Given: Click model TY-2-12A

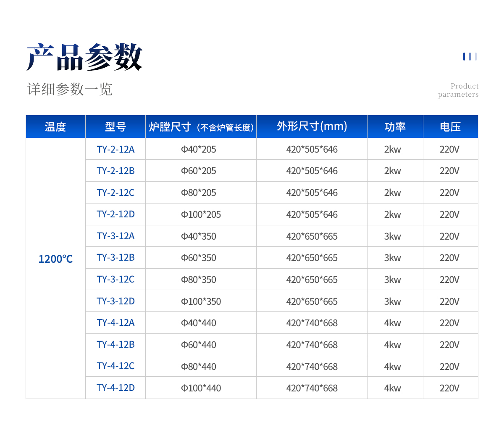Looking at the screenshot, I should click(x=115, y=149).
